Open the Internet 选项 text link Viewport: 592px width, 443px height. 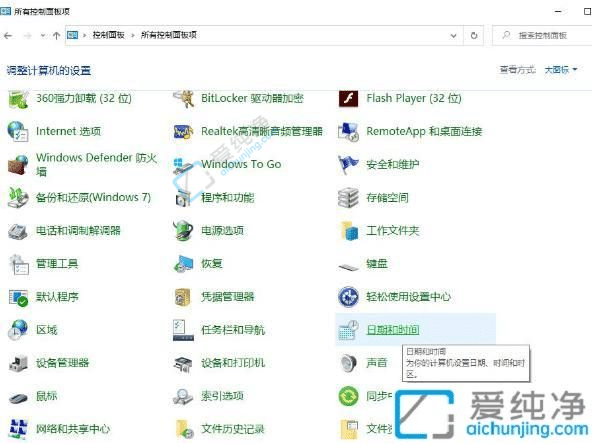coord(68,131)
